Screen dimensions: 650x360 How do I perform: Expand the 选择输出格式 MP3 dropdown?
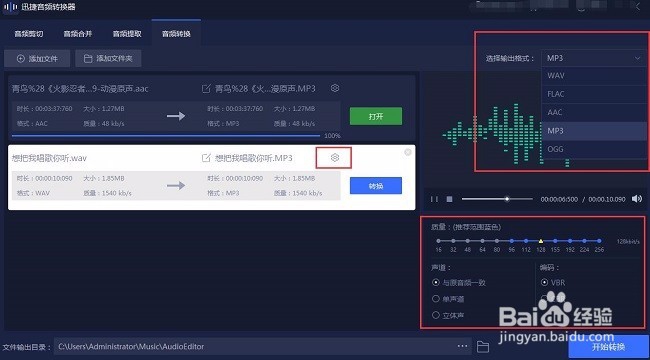point(594,58)
